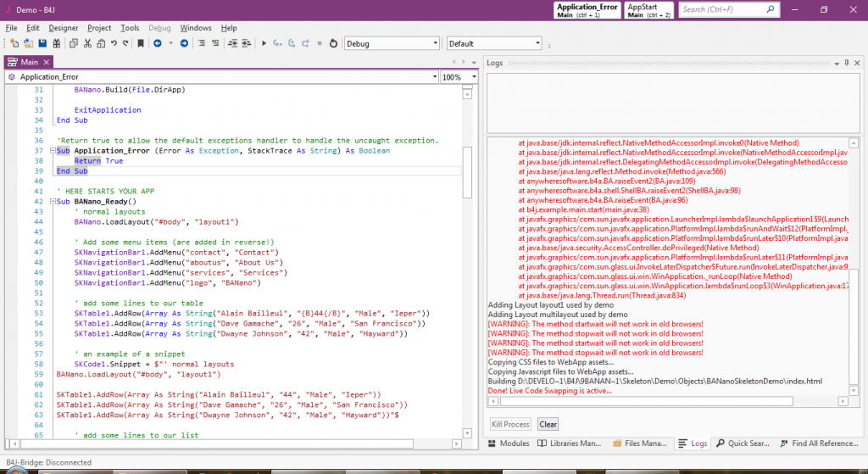Click the Restart circular arrow icon
Screen dimensions: 868x474
click(x=333, y=43)
